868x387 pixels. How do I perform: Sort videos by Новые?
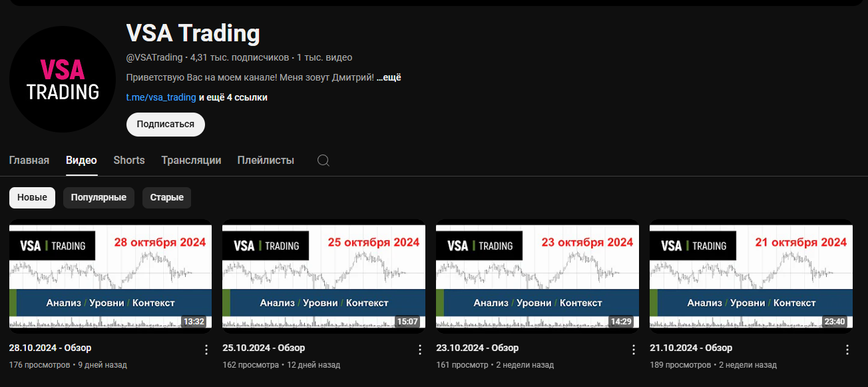coord(32,198)
